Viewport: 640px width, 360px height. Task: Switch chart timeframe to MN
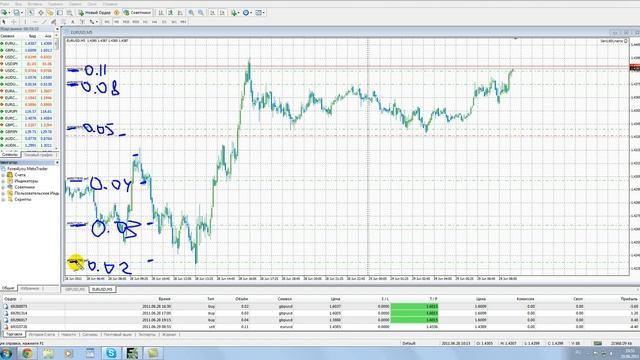point(184,22)
